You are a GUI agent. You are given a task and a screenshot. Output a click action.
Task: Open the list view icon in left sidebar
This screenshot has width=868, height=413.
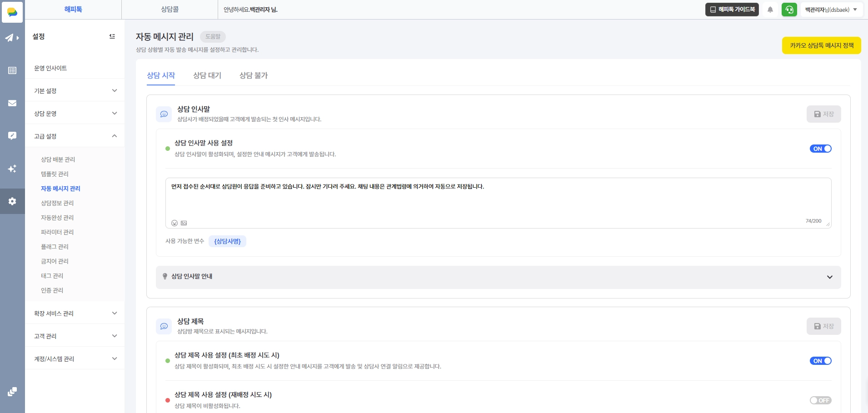point(12,70)
